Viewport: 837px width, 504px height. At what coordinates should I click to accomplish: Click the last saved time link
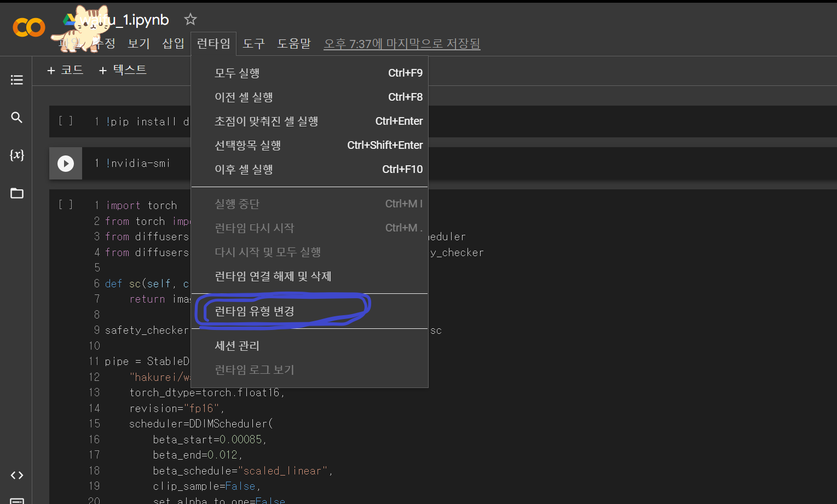(x=402, y=44)
